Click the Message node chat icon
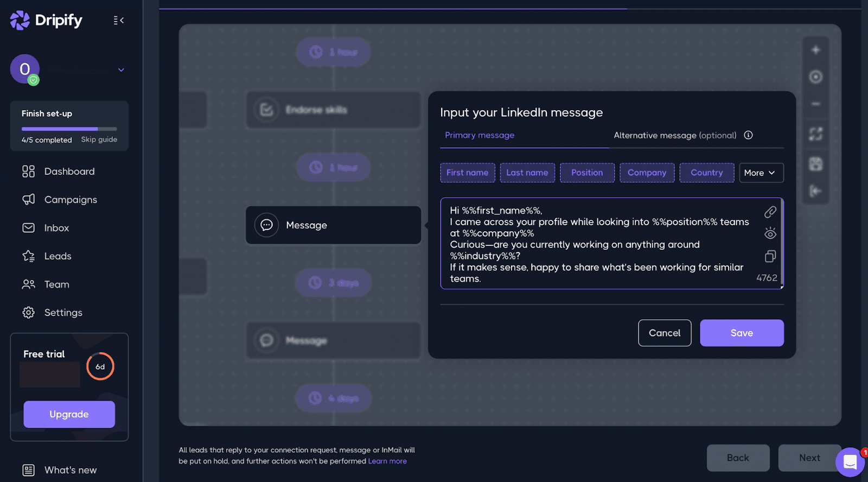The width and height of the screenshot is (868, 482). click(266, 225)
